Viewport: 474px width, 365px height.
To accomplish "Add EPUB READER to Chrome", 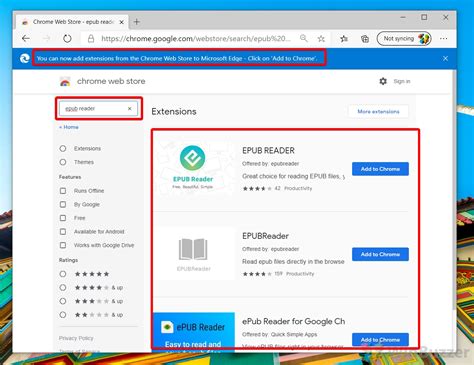I will 380,169.
